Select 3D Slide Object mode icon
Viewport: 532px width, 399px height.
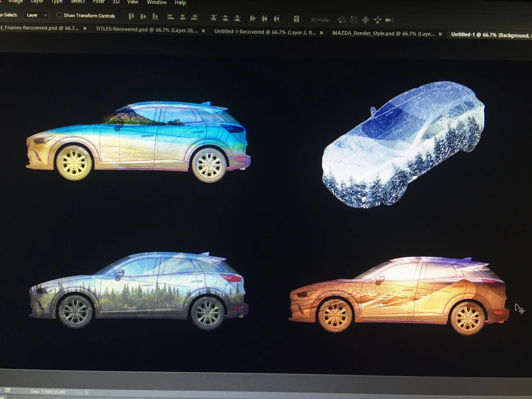pos(377,20)
